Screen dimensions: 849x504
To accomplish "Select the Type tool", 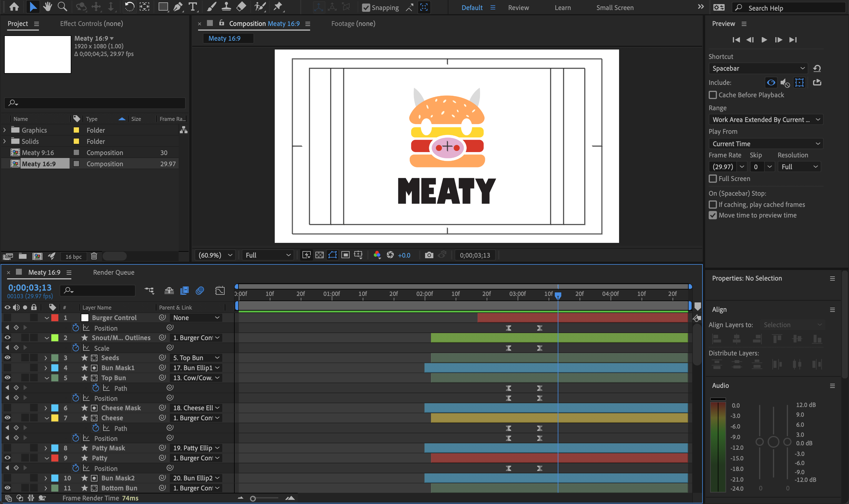I will pyautogui.click(x=192, y=7).
